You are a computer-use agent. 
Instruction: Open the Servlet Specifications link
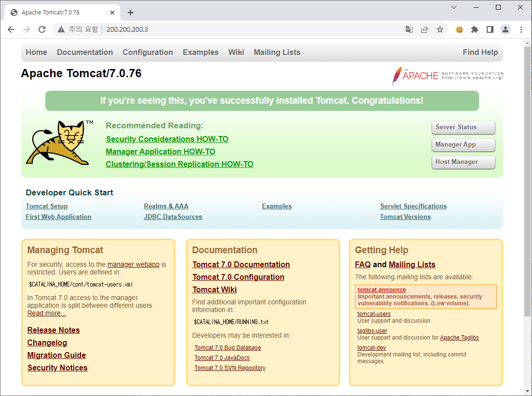(x=413, y=206)
